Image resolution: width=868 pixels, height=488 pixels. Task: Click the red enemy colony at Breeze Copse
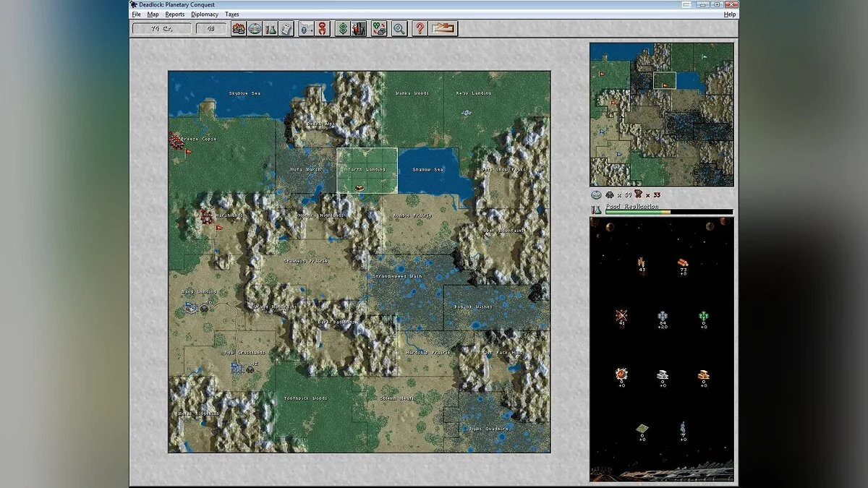(x=176, y=140)
